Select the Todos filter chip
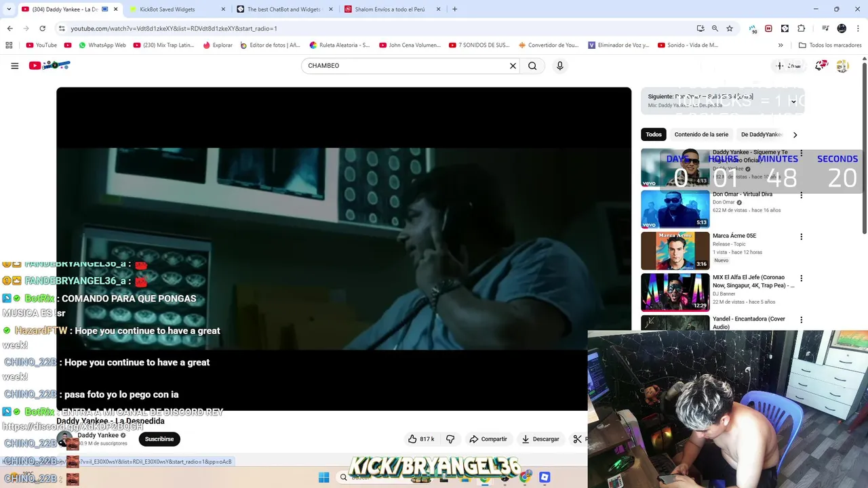The height and width of the screenshot is (488, 868). (x=654, y=134)
